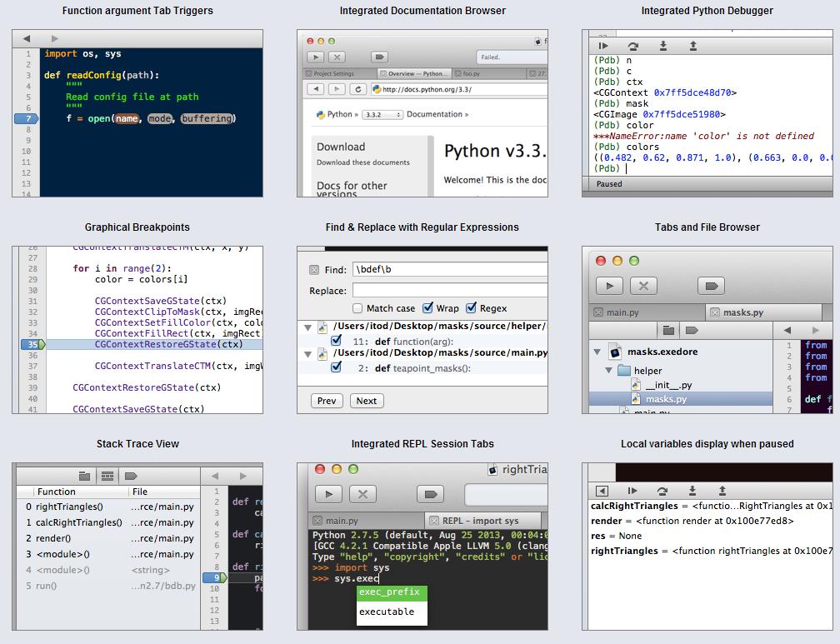The width and height of the screenshot is (840, 644).
Task: Click the run play button above main.py tab
Action: pyautogui.click(x=610, y=286)
